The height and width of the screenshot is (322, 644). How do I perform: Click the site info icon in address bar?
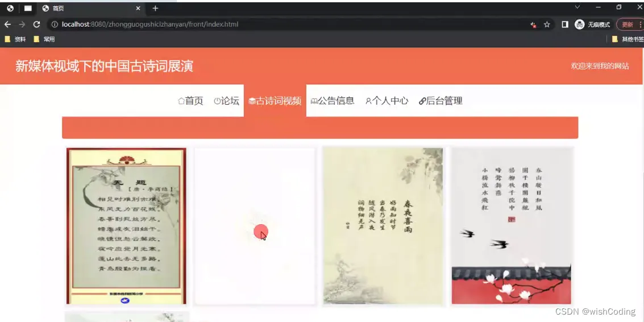pos(55,24)
